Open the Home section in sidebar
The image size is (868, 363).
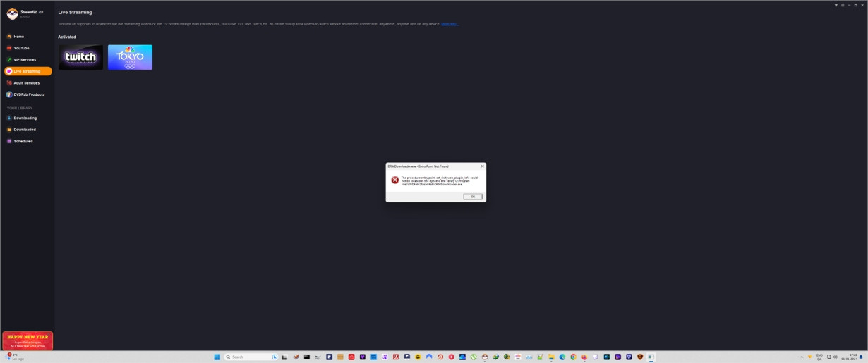click(18, 37)
